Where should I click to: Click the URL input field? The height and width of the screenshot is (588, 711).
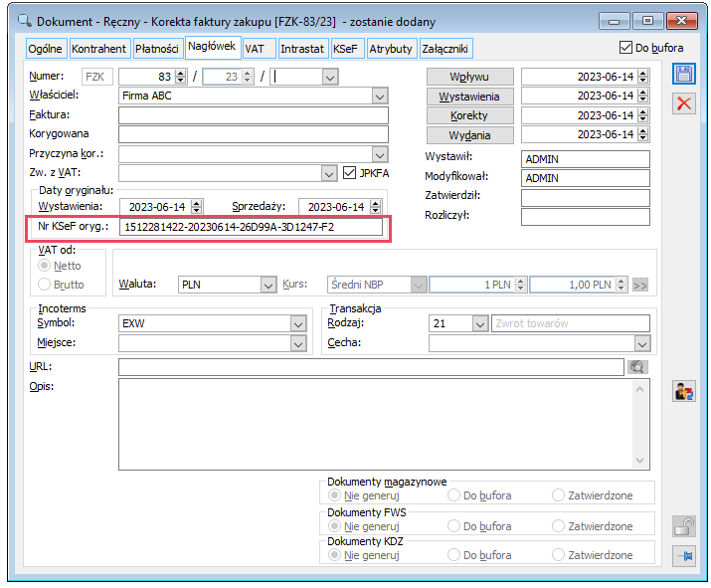point(371,367)
